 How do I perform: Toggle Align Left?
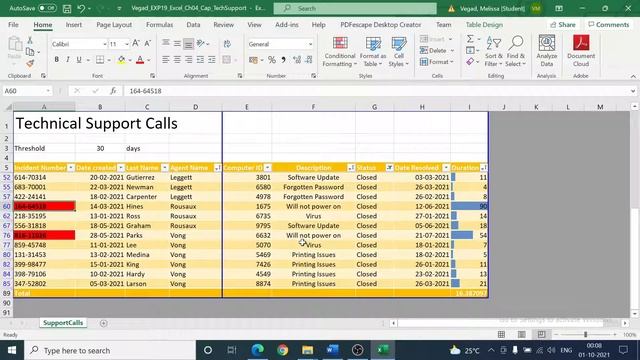(165, 60)
